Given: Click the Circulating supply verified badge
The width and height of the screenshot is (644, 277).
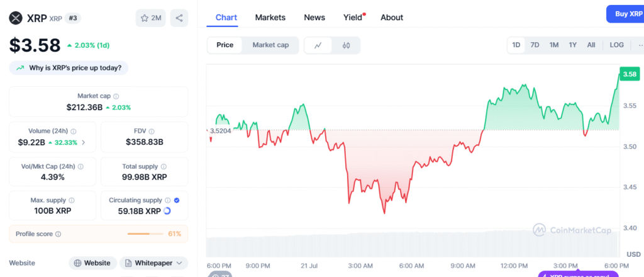Looking at the screenshot, I should [x=177, y=200].
